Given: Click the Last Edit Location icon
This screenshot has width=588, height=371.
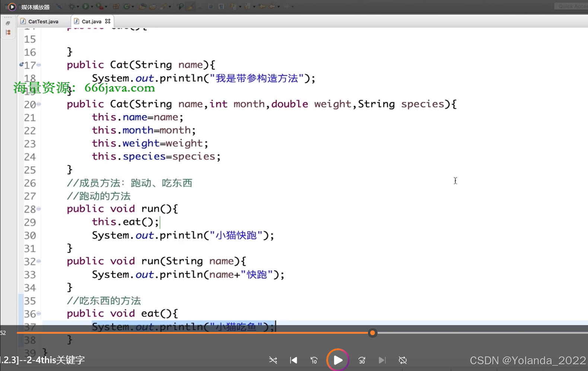Looking at the screenshot, I should point(261,6).
